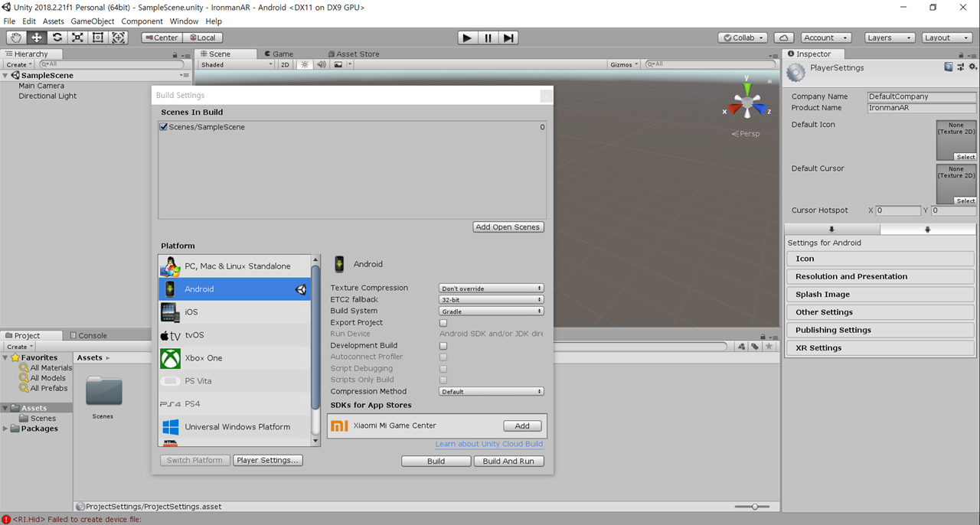Select the Hand tool
980x525 pixels.
tap(16, 37)
